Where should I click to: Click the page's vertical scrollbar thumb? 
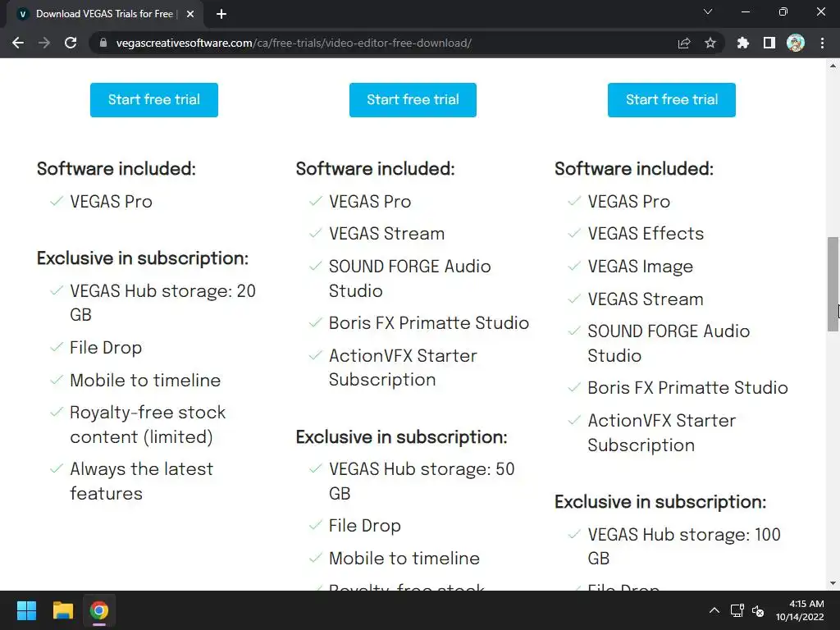click(833, 283)
